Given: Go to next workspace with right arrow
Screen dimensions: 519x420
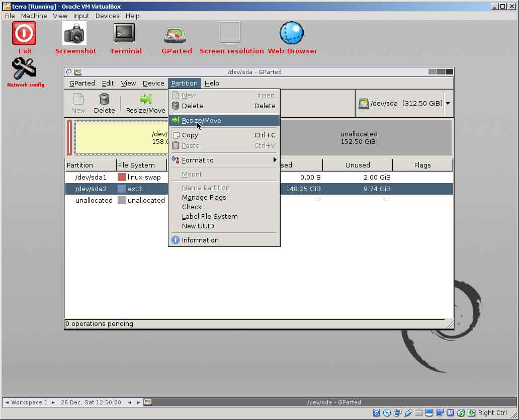Looking at the screenshot, I should (x=53, y=402).
